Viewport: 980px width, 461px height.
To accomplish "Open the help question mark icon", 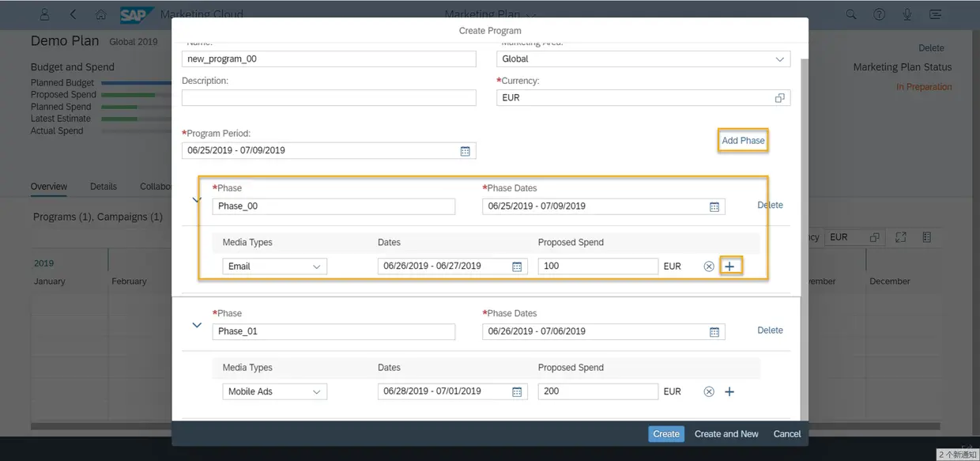I will pyautogui.click(x=879, y=14).
